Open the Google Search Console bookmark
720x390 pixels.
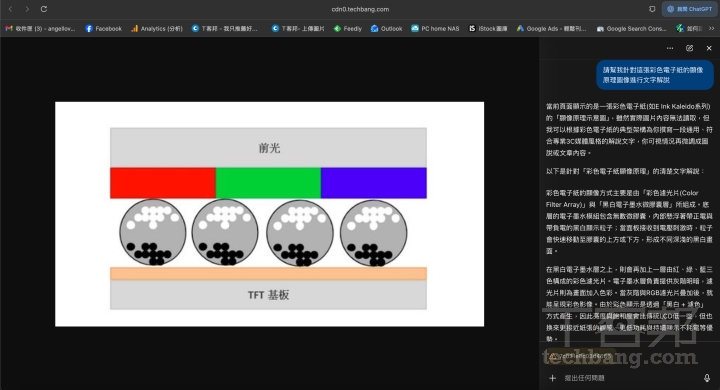(x=631, y=28)
